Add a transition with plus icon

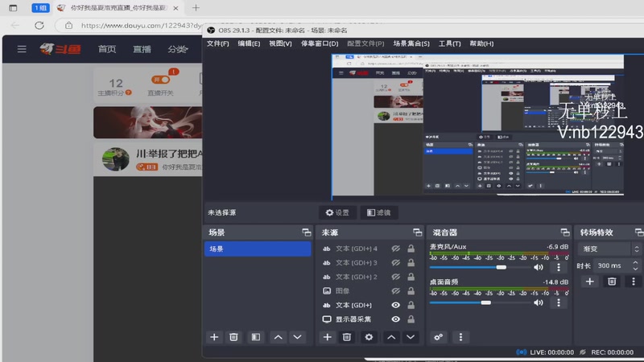point(590,282)
